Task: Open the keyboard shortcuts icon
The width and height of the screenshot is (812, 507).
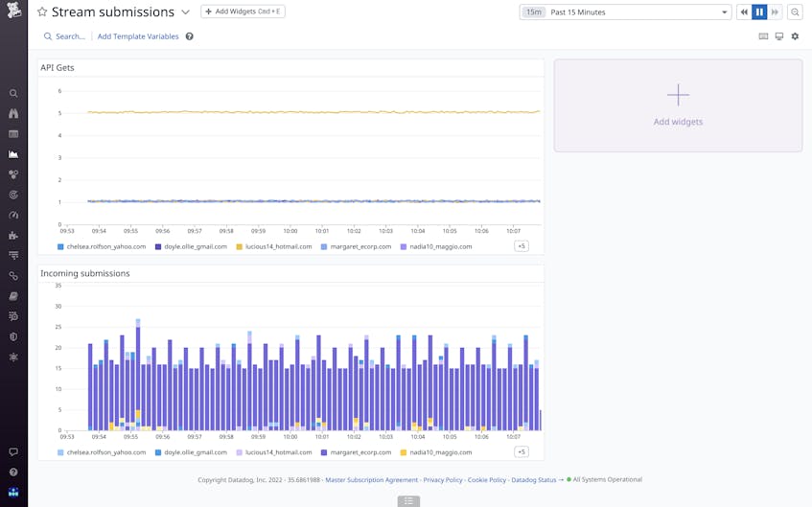Action: click(x=763, y=36)
